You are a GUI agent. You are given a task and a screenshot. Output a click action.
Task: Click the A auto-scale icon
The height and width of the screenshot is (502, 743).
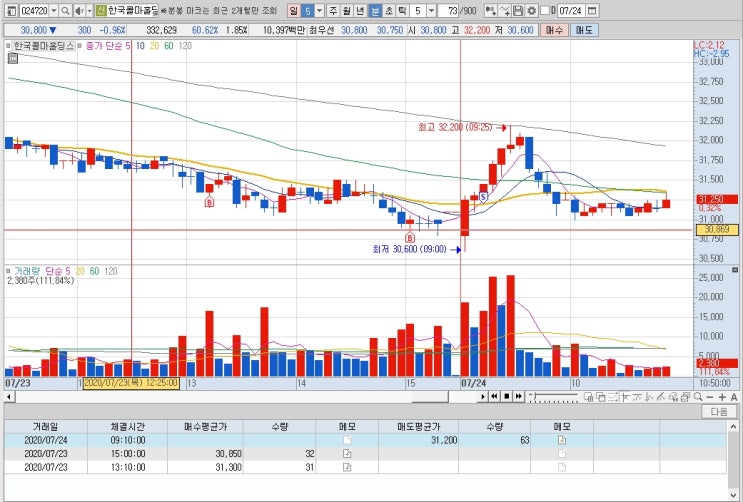734,397
